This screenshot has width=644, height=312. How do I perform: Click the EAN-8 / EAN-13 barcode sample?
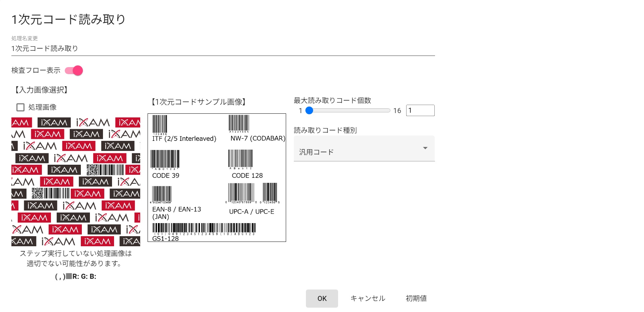161,195
